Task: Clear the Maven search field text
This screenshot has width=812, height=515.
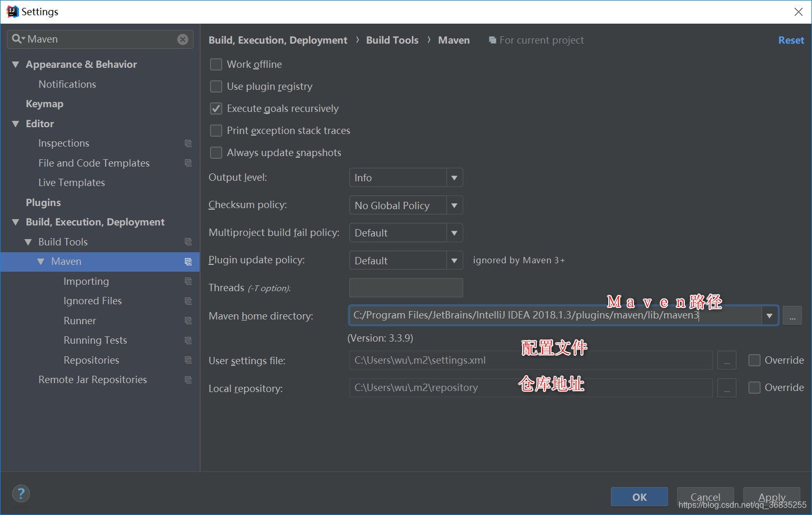Action: (x=183, y=39)
